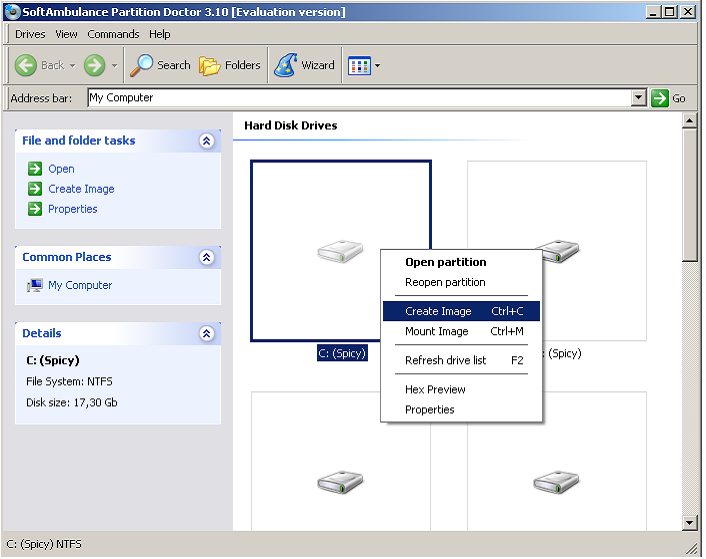The width and height of the screenshot is (706, 559).
Task: Click the Hard Disk Drives heading
Action: pyautogui.click(x=290, y=126)
